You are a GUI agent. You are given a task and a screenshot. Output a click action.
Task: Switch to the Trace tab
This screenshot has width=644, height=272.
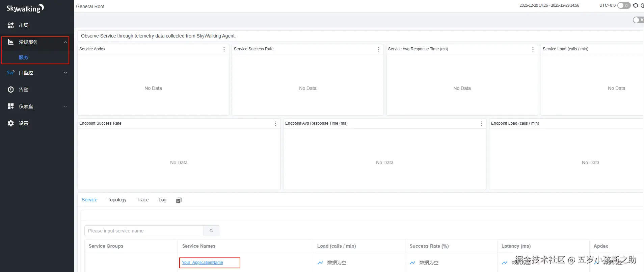click(142, 200)
